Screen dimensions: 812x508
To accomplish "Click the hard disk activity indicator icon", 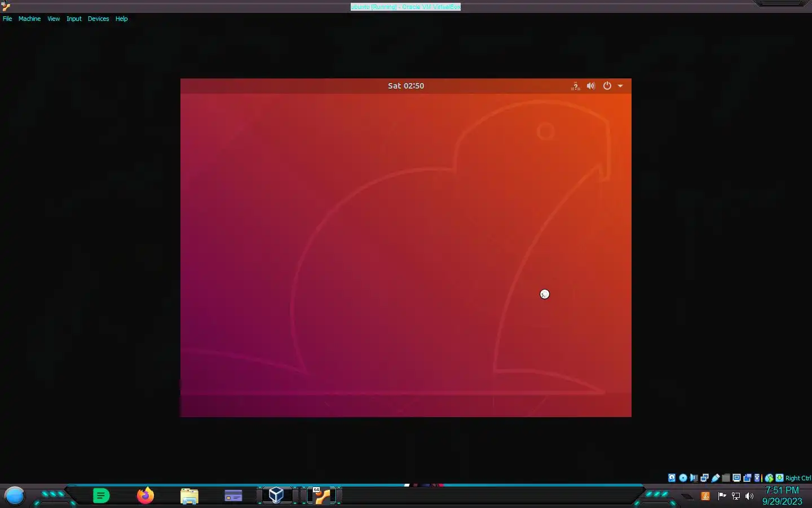I will 672,478.
